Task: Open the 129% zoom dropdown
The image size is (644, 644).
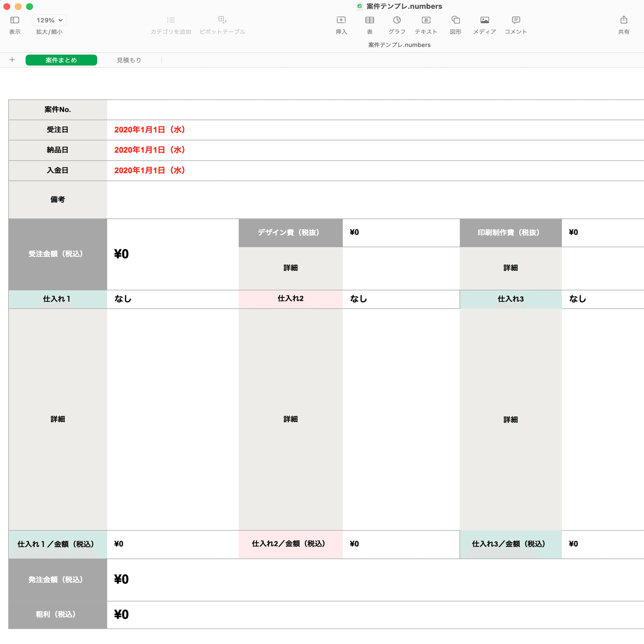Action: pyautogui.click(x=49, y=20)
